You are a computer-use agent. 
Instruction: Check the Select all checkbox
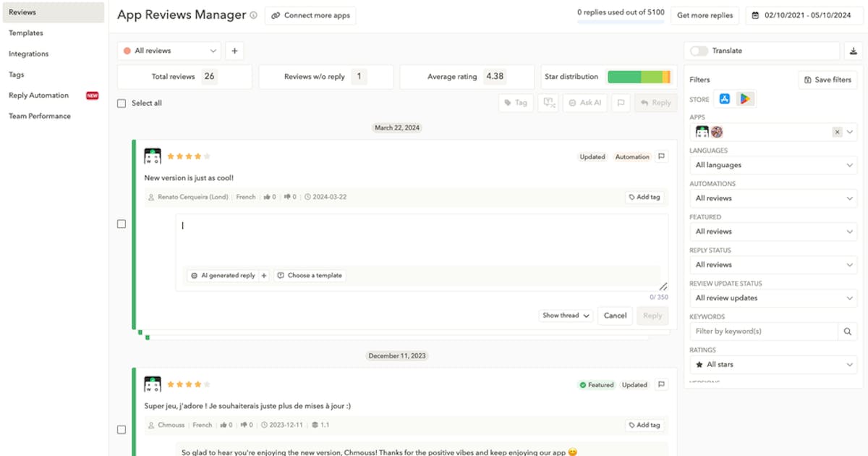[122, 104]
